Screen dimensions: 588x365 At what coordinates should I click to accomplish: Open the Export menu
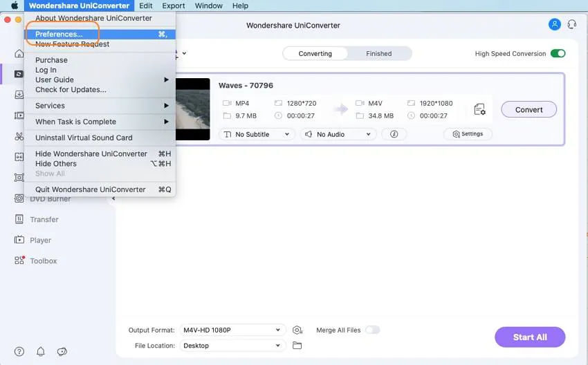tap(173, 6)
